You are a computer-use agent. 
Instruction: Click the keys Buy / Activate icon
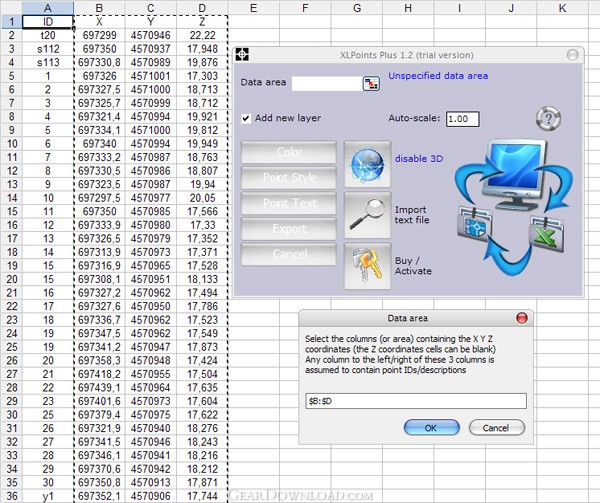[x=367, y=266]
